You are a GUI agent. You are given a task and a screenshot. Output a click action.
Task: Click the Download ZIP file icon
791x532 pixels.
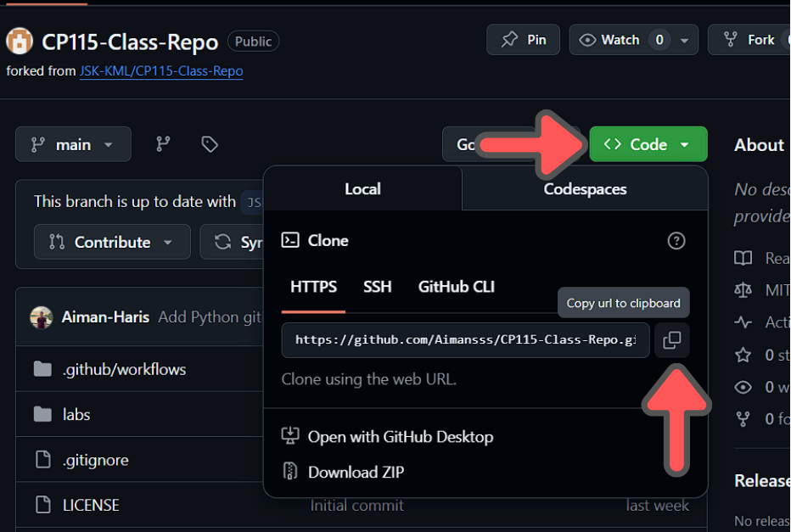tap(290, 471)
